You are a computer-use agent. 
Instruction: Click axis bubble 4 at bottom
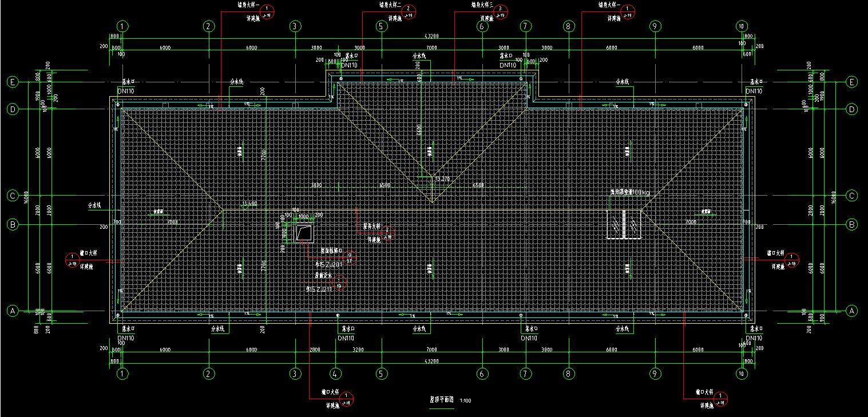[336, 374]
